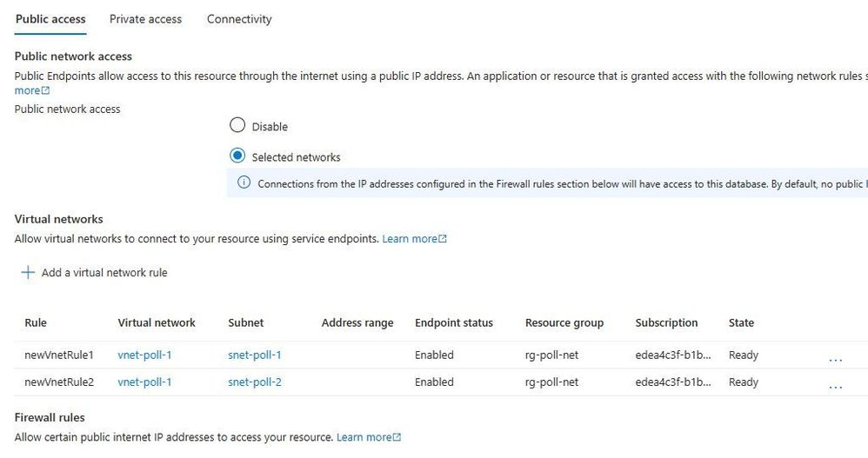868x458 pixels.
Task: Click external link icon beside Virtual networks Learn more
Action: [443, 239]
